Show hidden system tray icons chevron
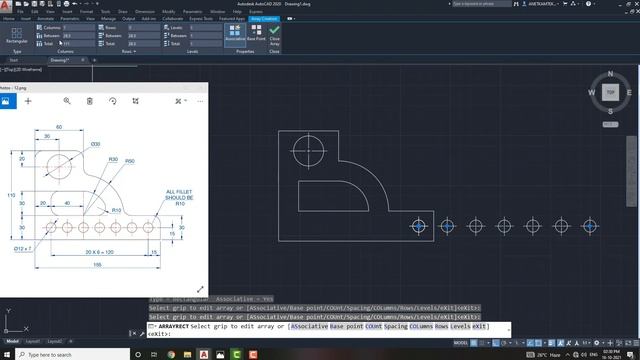The height and width of the screenshot is (360, 640). [567, 354]
